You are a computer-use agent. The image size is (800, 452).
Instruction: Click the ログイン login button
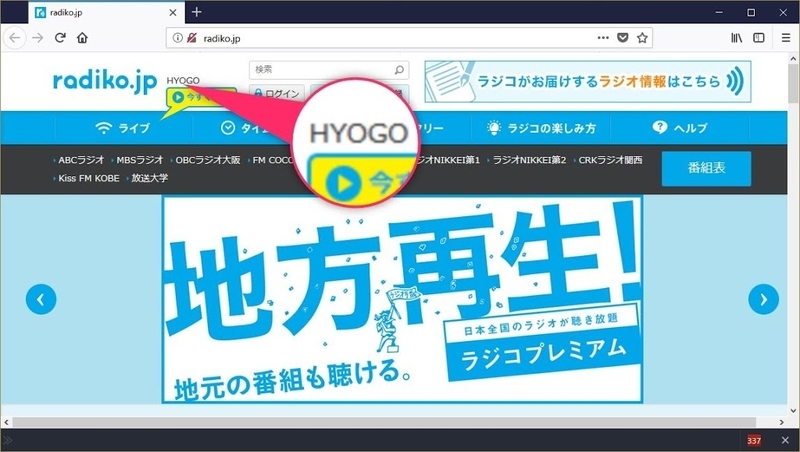pyautogui.click(x=277, y=94)
